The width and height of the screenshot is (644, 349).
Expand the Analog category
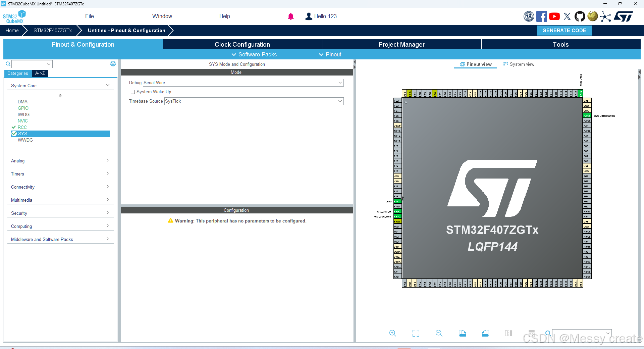(x=60, y=161)
